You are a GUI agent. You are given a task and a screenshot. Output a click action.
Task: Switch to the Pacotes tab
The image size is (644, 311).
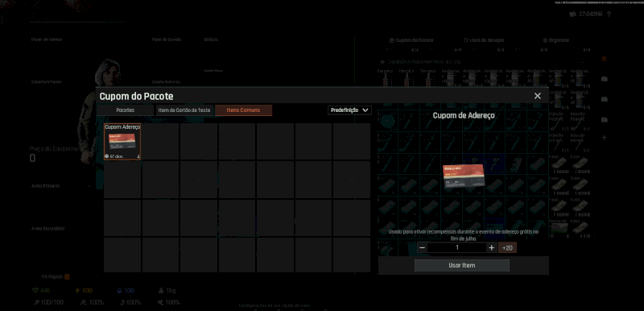point(126,110)
